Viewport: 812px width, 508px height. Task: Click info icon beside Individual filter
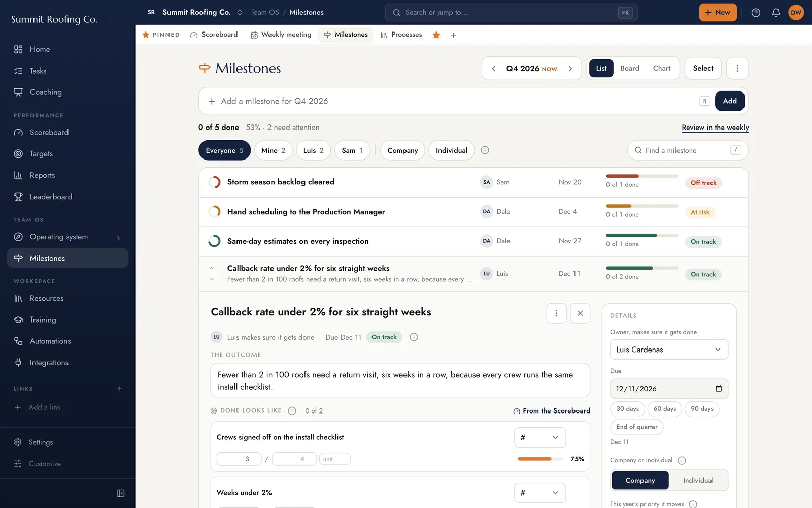click(485, 150)
